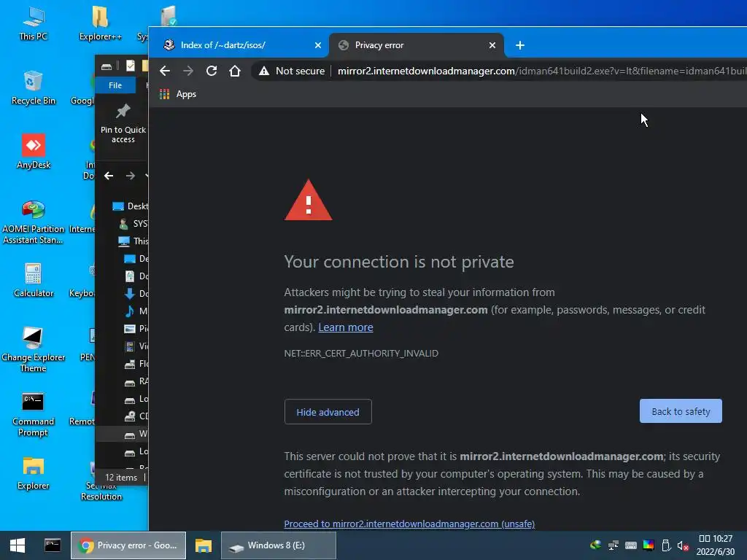Open network icon in system tray

(x=613, y=545)
